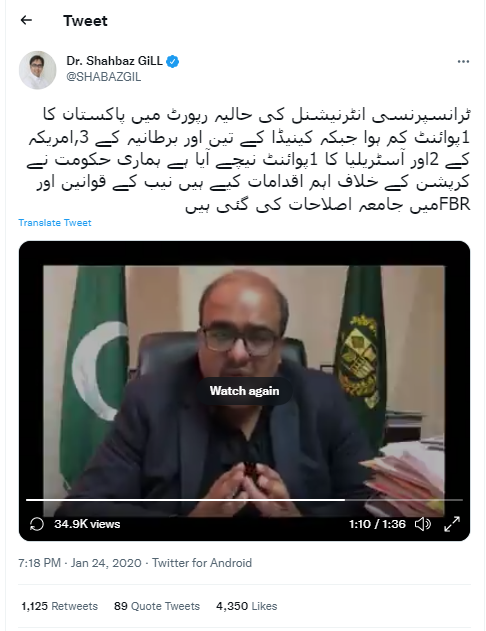
Task: Expand the video to fullscreen
Action: (x=452, y=524)
